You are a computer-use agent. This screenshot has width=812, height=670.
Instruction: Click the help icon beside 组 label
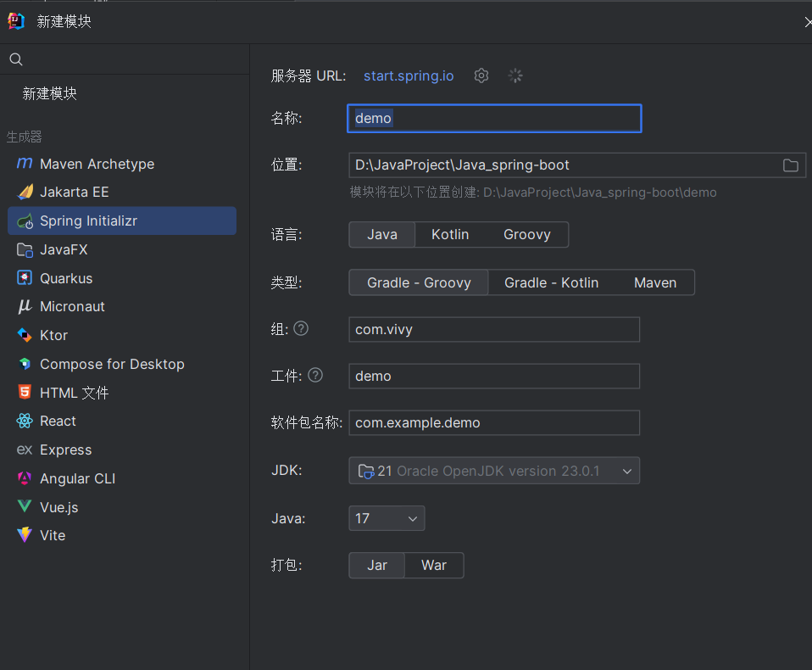tap(301, 328)
